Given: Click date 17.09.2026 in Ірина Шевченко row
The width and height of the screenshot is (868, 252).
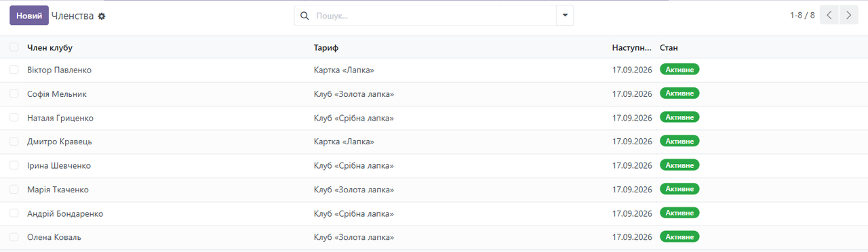Looking at the screenshot, I should pos(632,165).
